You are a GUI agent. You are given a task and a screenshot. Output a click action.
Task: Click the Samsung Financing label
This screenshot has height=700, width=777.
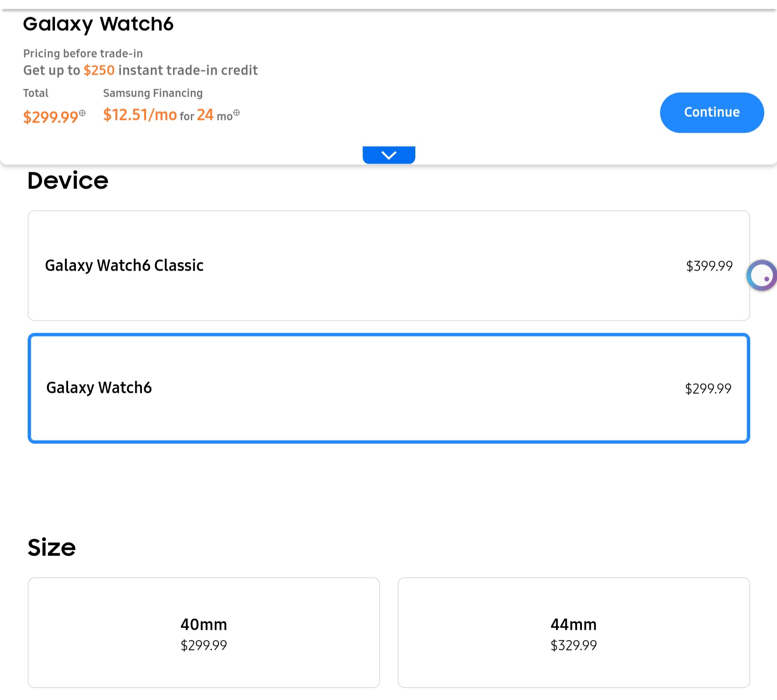[x=152, y=93]
